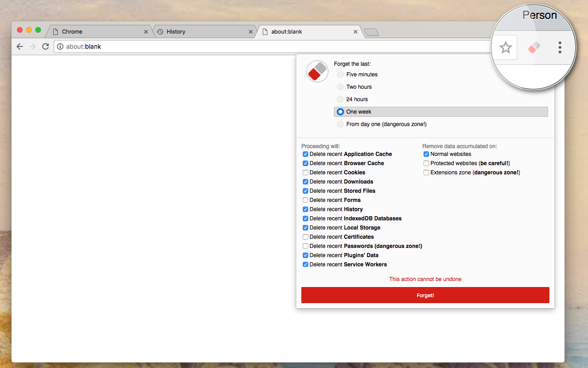Click the forward navigation arrow
This screenshot has width=588, height=368.
[x=32, y=46]
